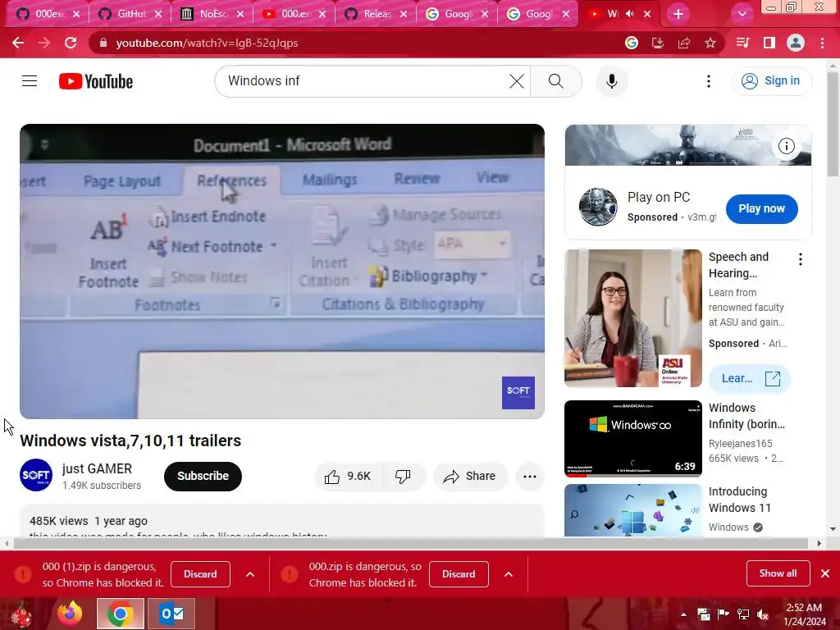840x630 pixels.
Task: Subscribe to just GAMER channel
Action: coord(203,477)
